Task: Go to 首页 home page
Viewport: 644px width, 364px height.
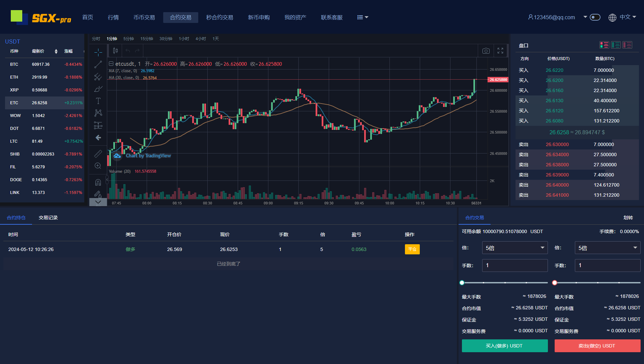Action: pos(88,17)
